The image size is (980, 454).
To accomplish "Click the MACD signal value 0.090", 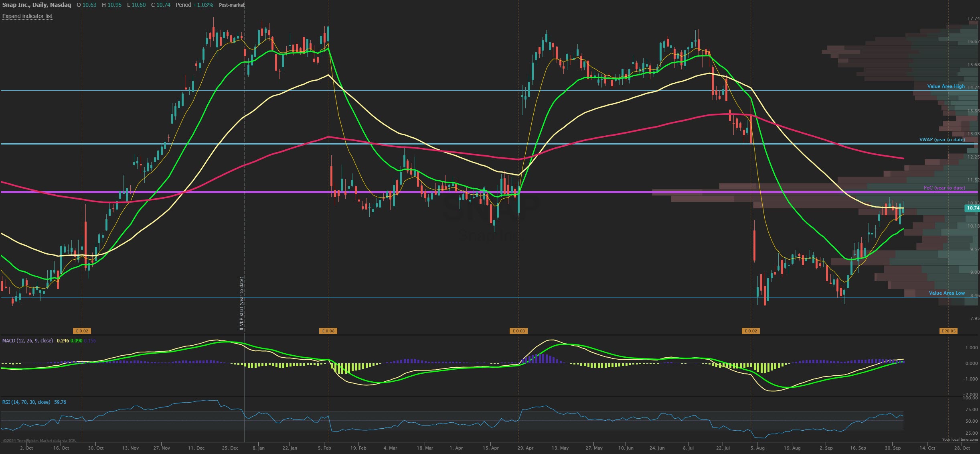I will pyautogui.click(x=77, y=341).
